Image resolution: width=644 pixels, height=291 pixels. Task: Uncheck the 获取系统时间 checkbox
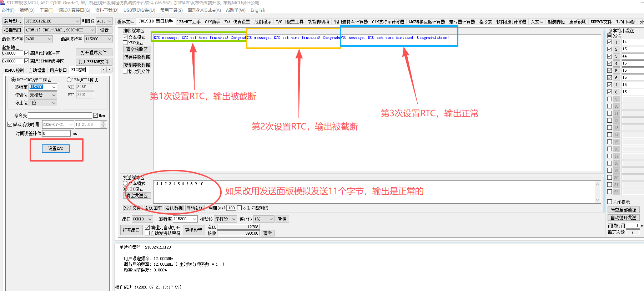(10, 124)
